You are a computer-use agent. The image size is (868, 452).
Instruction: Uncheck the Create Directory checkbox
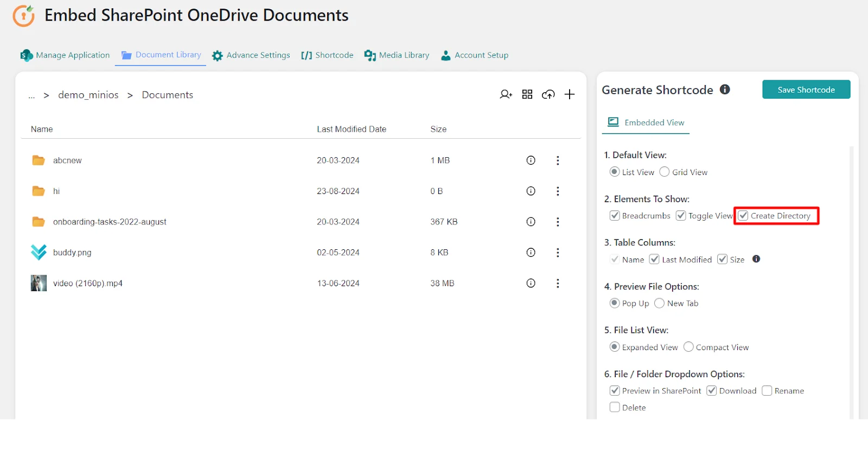[x=743, y=216]
